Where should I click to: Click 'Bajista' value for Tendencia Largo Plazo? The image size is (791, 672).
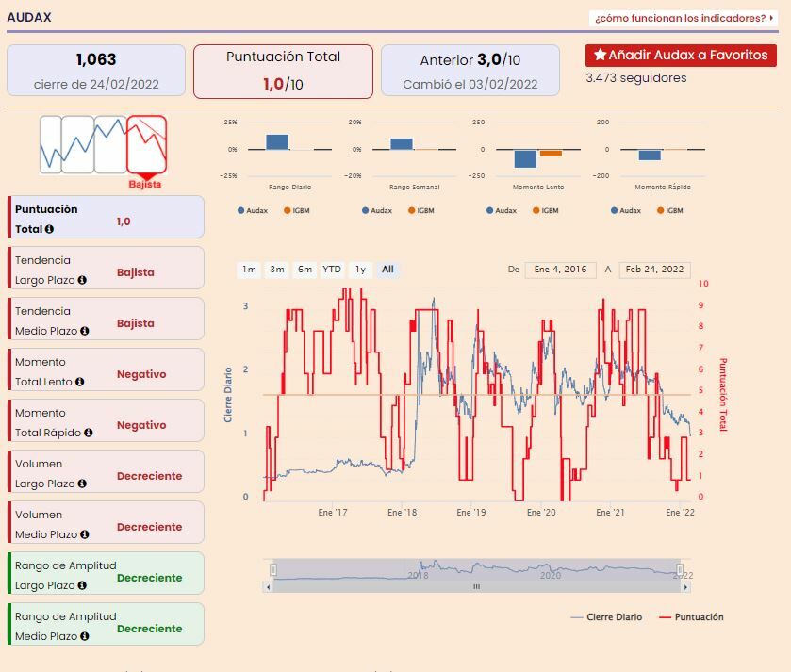tap(135, 272)
